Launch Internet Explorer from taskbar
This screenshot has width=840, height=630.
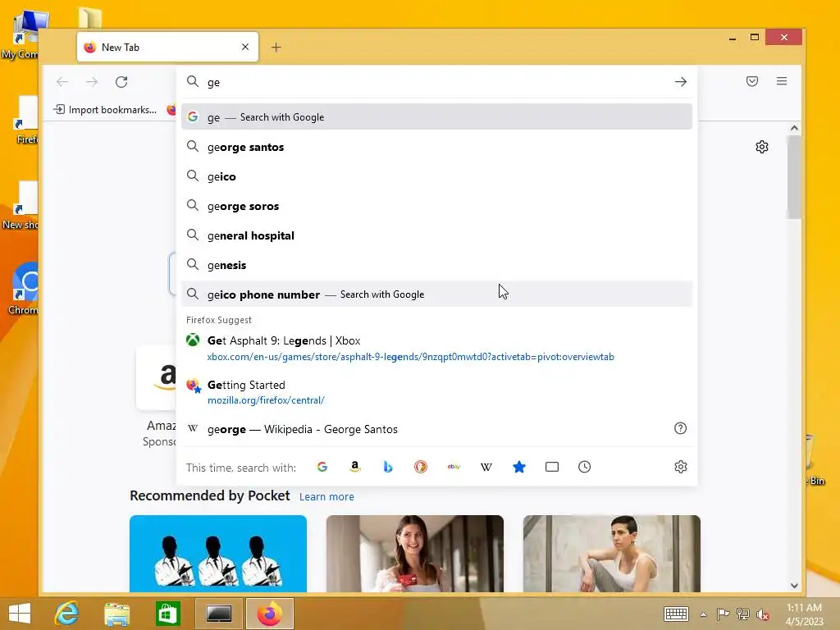67,613
